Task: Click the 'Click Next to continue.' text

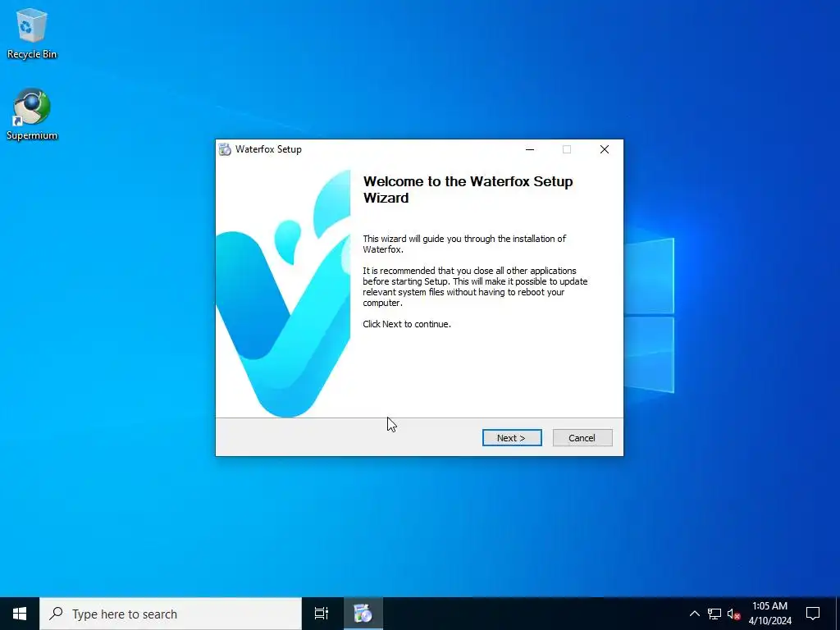Action: pos(407,324)
